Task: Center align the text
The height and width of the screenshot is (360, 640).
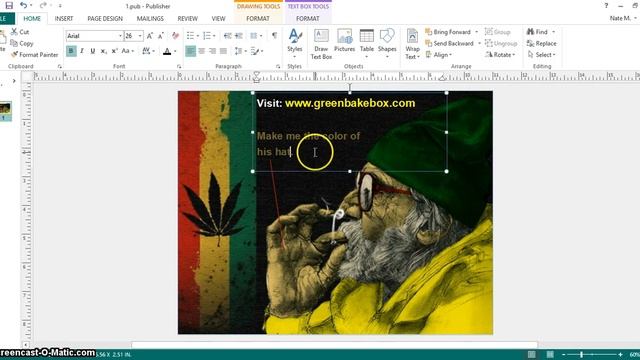Action: (x=202, y=51)
